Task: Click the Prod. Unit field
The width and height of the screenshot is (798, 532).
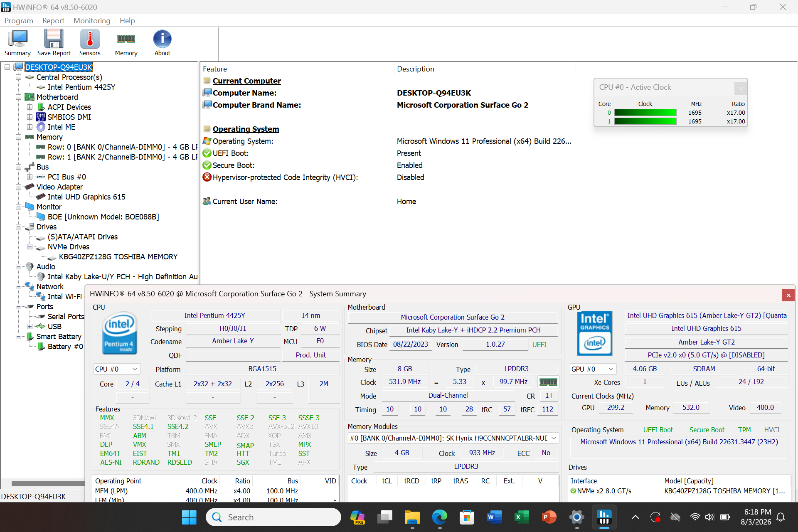Action: click(310, 355)
